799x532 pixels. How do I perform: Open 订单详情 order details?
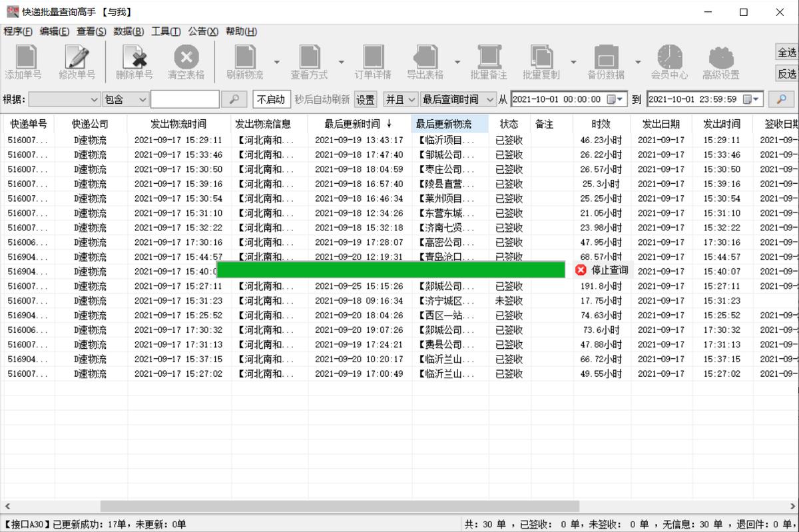373,63
